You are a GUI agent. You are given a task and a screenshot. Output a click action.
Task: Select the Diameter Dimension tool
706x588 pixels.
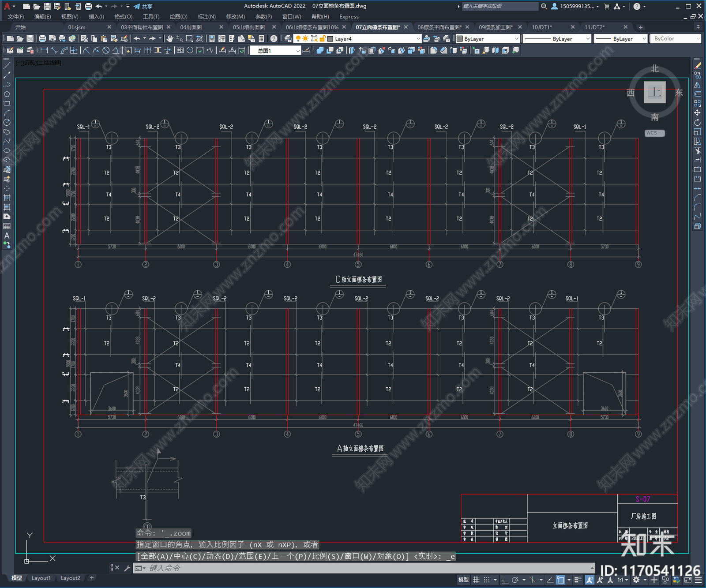pyautogui.click(x=106, y=50)
